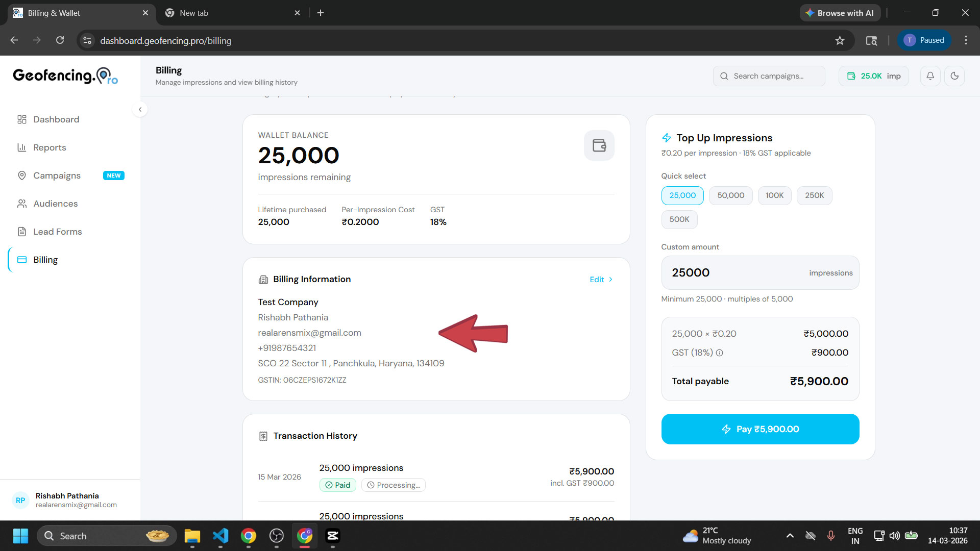Screen dimensions: 980x551
Task: Click the custom amount impressions field
Action: point(740,272)
